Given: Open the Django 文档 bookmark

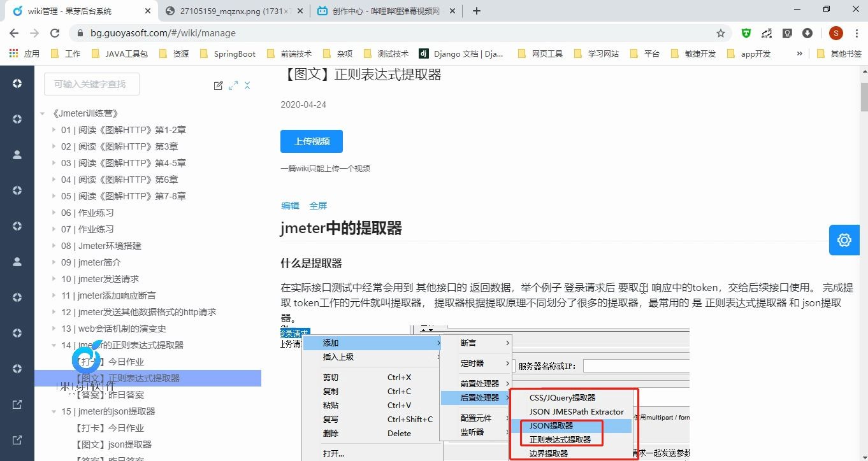Looking at the screenshot, I should point(461,53).
